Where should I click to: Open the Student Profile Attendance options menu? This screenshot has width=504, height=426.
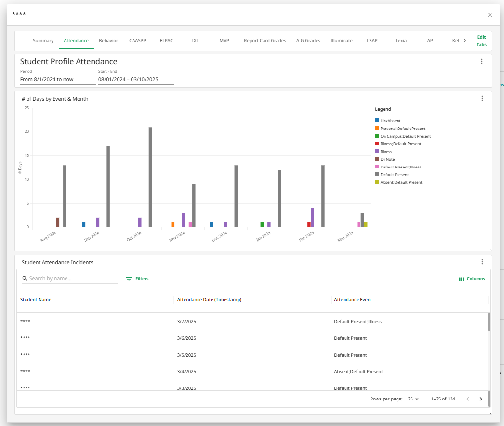(x=482, y=61)
